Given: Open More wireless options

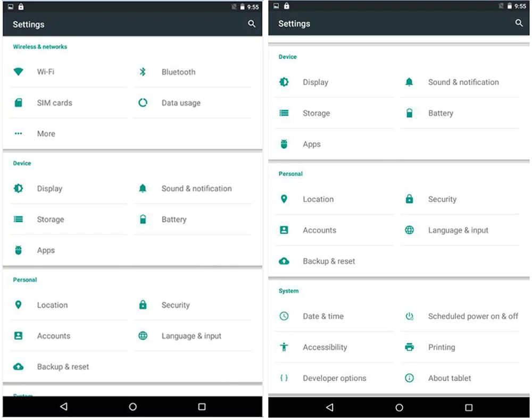Looking at the screenshot, I should 46,133.
